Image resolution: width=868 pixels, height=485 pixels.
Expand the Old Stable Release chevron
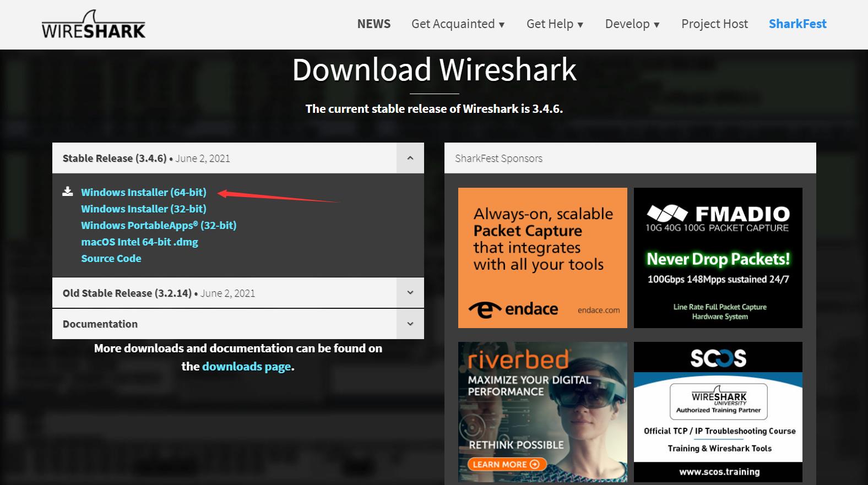click(410, 292)
